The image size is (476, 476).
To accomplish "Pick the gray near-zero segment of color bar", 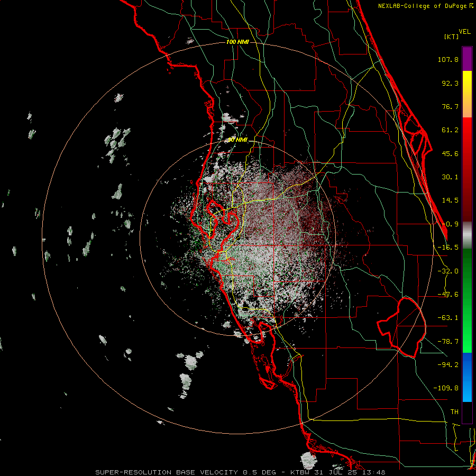I will pyautogui.click(x=467, y=235).
